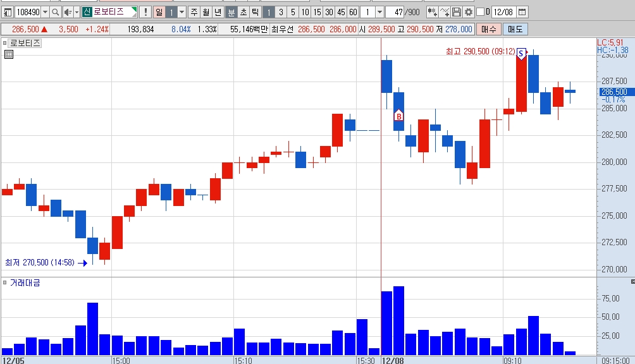The height and width of the screenshot is (364, 635).
Task: Click the data table icon under 로보티즈
Action: click(x=9, y=54)
